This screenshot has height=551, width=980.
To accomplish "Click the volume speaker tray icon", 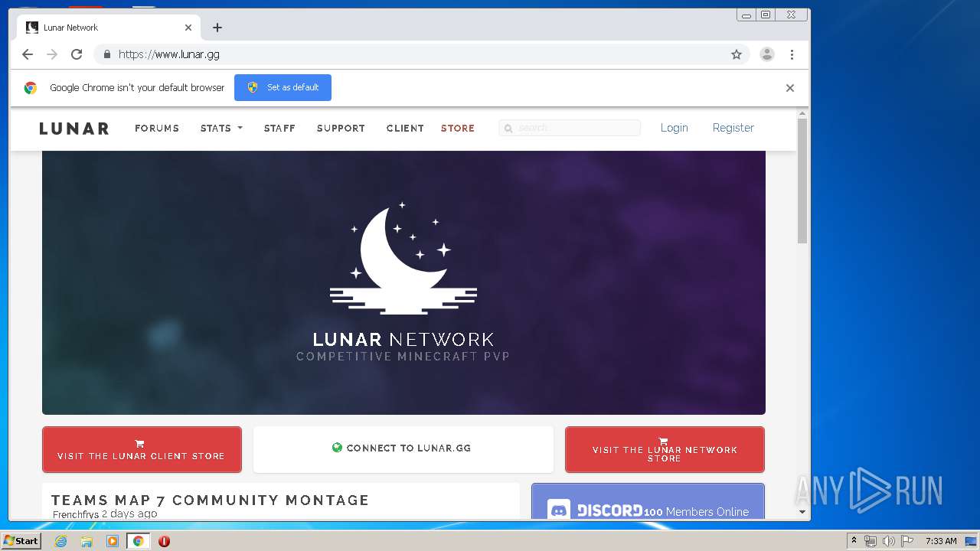I will pos(888,541).
